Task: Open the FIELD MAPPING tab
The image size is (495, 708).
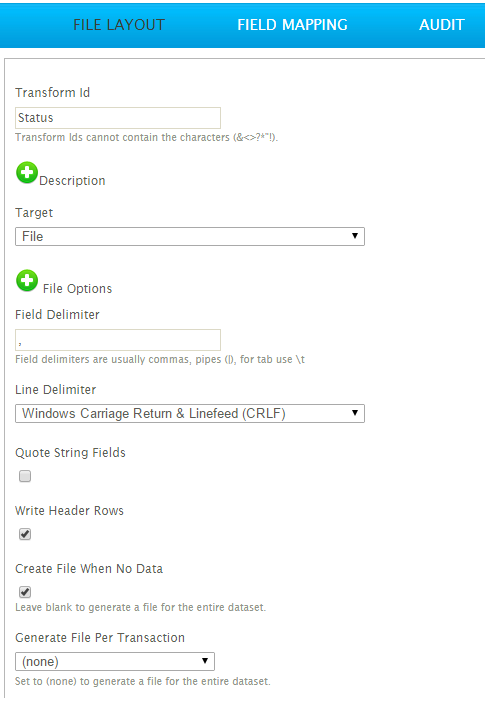Action: (292, 25)
